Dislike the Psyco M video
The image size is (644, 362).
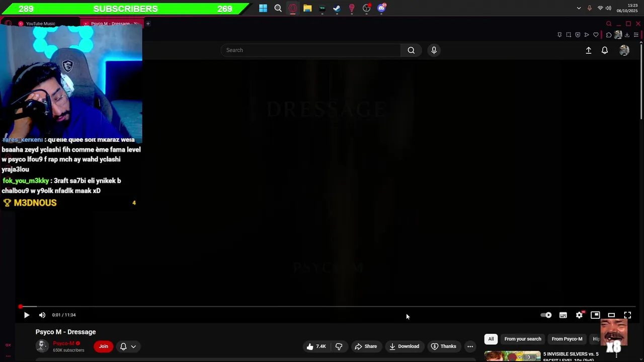[339, 346]
